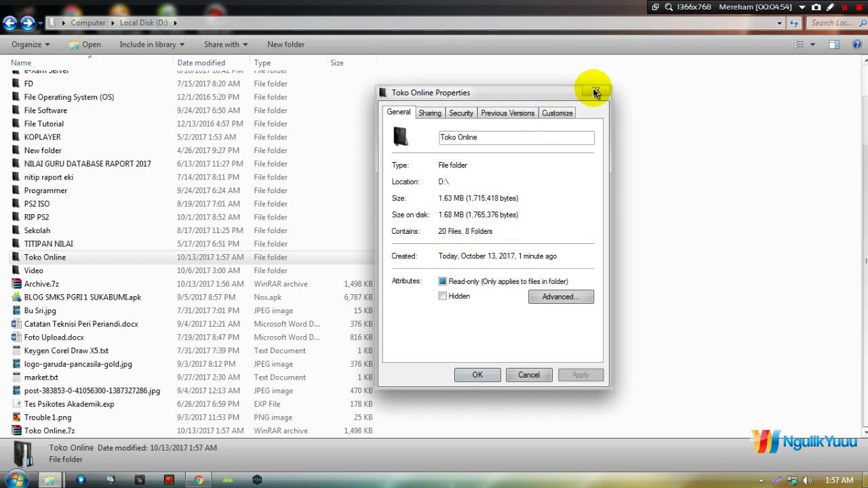This screenshot has width=868, height=488.
Task: Expand the Computer breadcrumb arrow
Action: coord(112,23)
